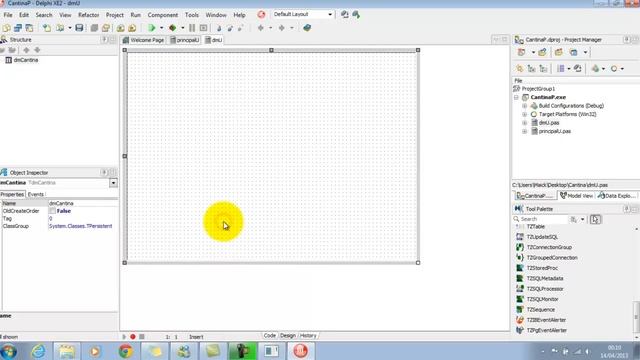The height and width of the screenshot is (360, 640).
Task: Click the Save Desktop layout icon
Action: pos(344,15)
